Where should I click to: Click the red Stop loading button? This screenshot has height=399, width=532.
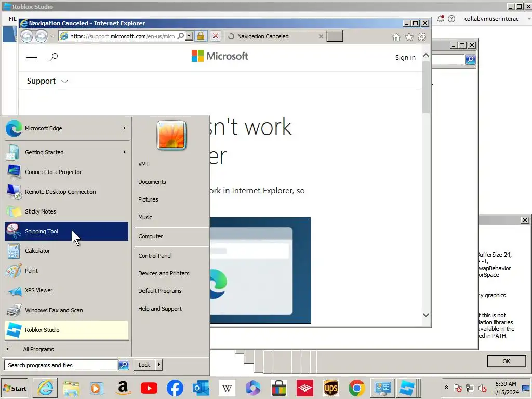click(216, 36)
